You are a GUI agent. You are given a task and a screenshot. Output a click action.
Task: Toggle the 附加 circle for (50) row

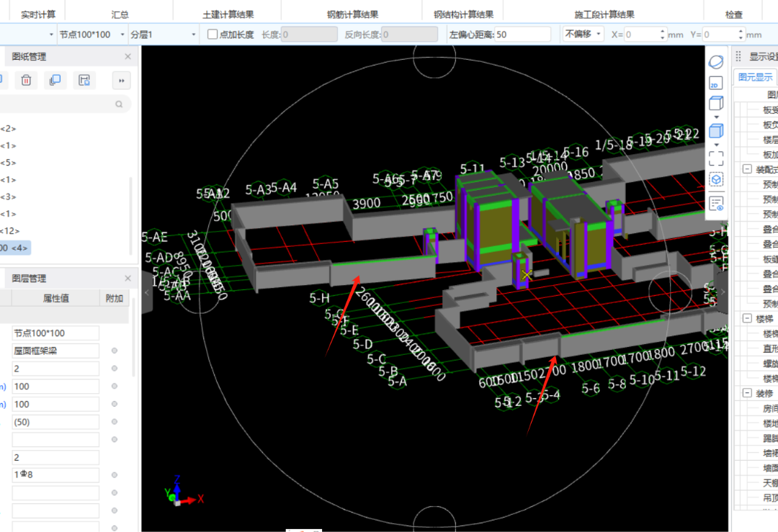click(x=115, y=422)
